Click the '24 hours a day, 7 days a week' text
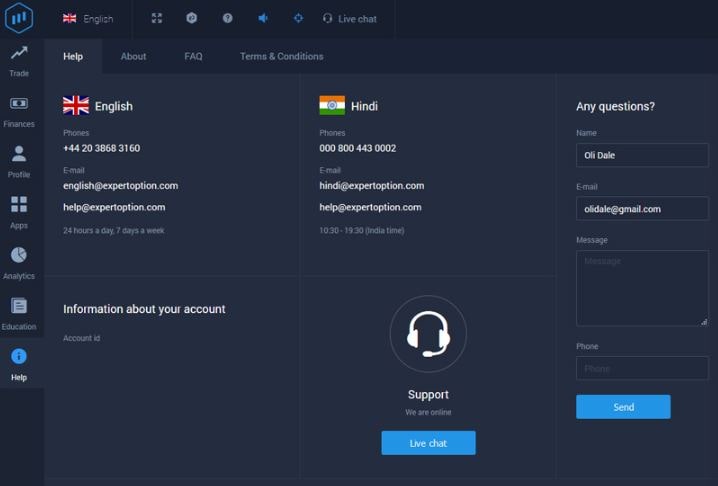The image size is (718, 486). point(114,230)
